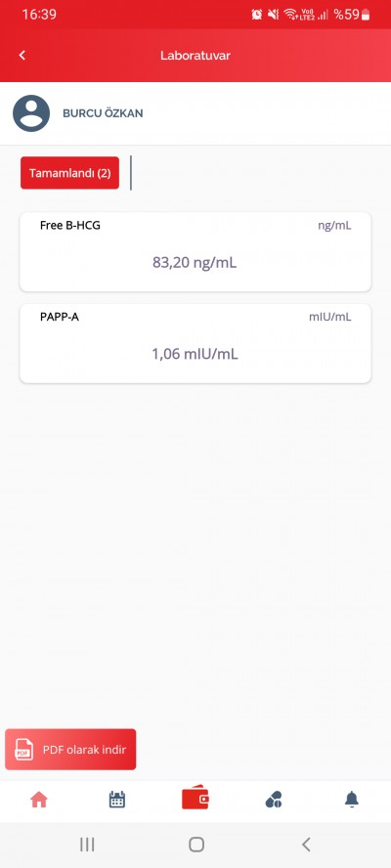Tap the user profile avatar
Screen dimensions: 391x868
pyautogui.click(x=31, y=113)
